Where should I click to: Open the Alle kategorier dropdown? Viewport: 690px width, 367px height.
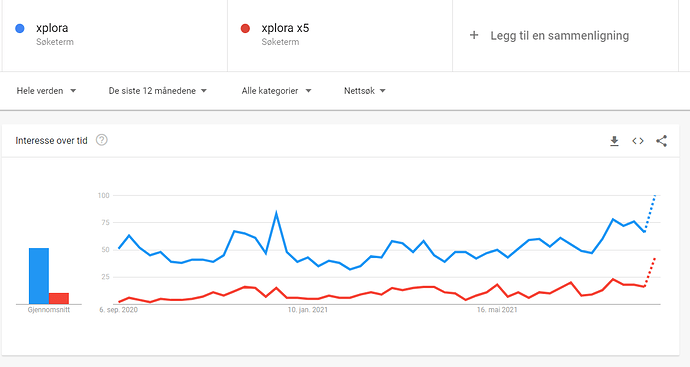coord(276,91)
